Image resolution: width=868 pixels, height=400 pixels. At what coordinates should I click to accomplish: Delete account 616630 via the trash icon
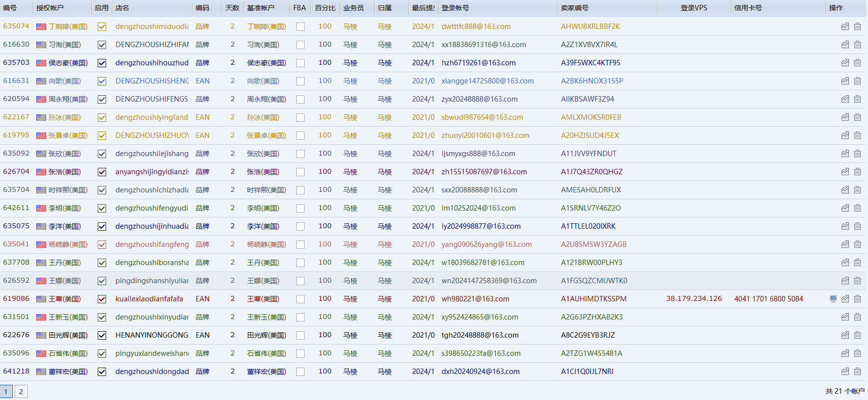coord(857,45)
